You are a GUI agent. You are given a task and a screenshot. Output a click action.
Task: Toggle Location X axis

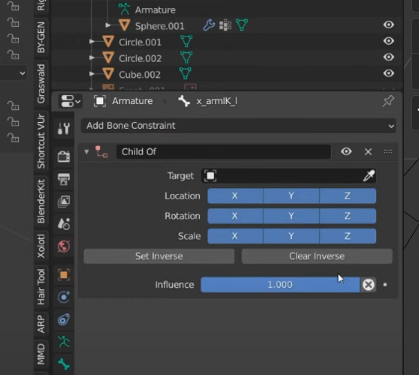click(235, 196)
